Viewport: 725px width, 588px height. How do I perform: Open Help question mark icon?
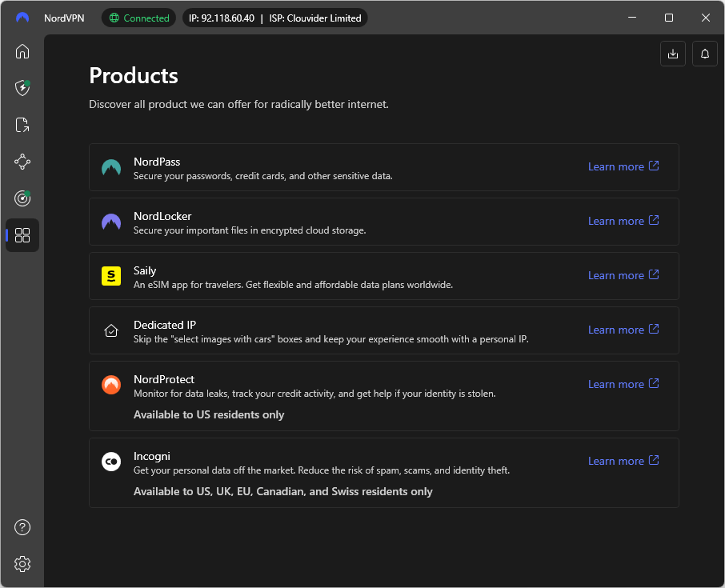22,527
